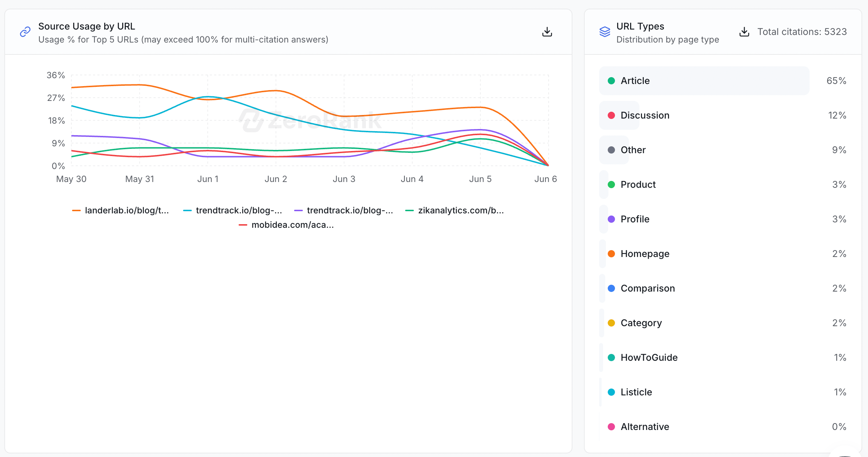868x457 pixels.
Task: Toggle the cyan trendtrack.io/blog-... legend series
Action: click(232, 210)
